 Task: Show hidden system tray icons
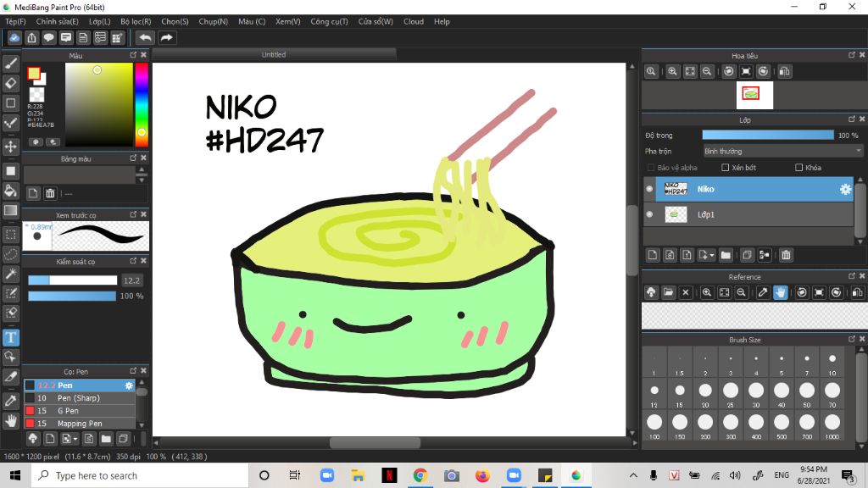pos(633,475)
